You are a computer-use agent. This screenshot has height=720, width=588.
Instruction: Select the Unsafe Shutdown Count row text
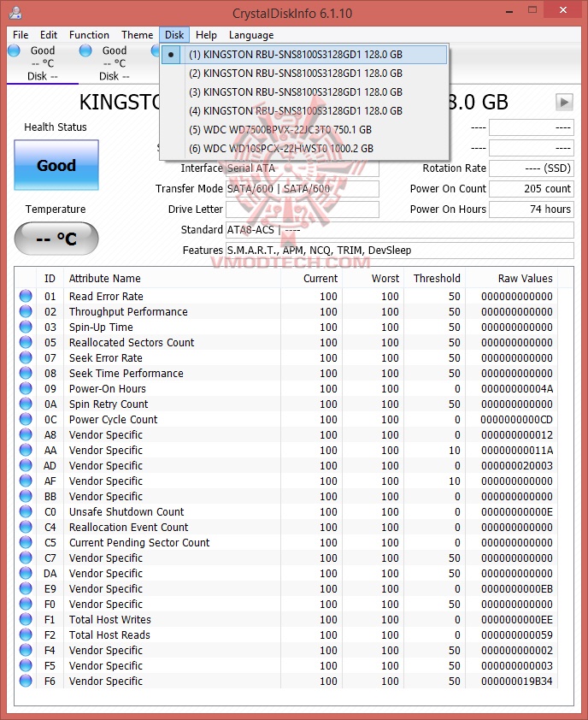126,512
